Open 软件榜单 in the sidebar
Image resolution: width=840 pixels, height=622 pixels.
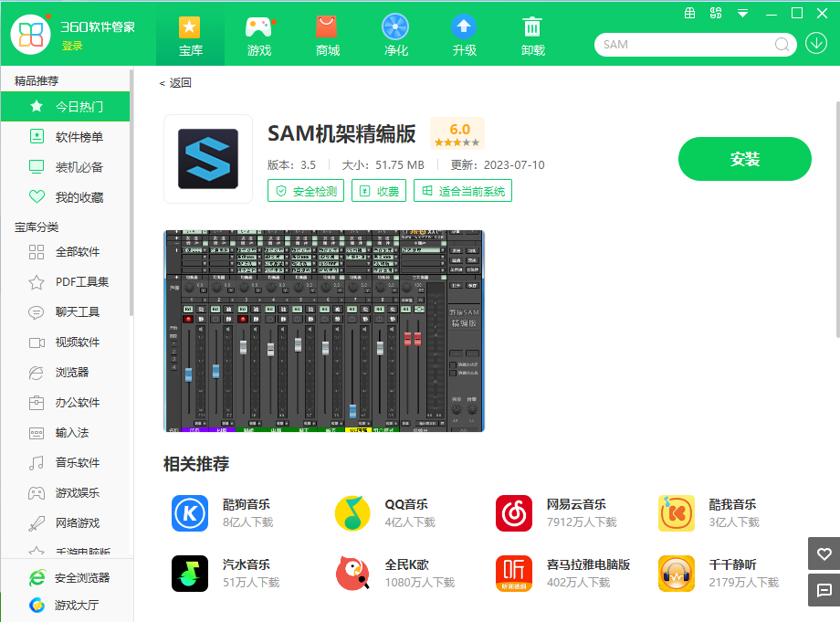(66, 137)
